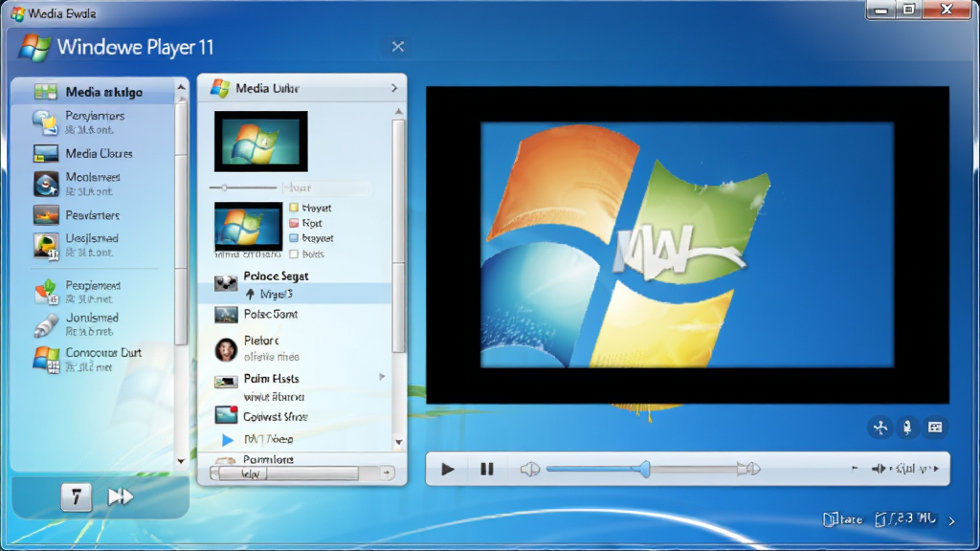The image size is (980, 551).
Task: Open the 'Polac Gamt' list item
Action: 270,314
